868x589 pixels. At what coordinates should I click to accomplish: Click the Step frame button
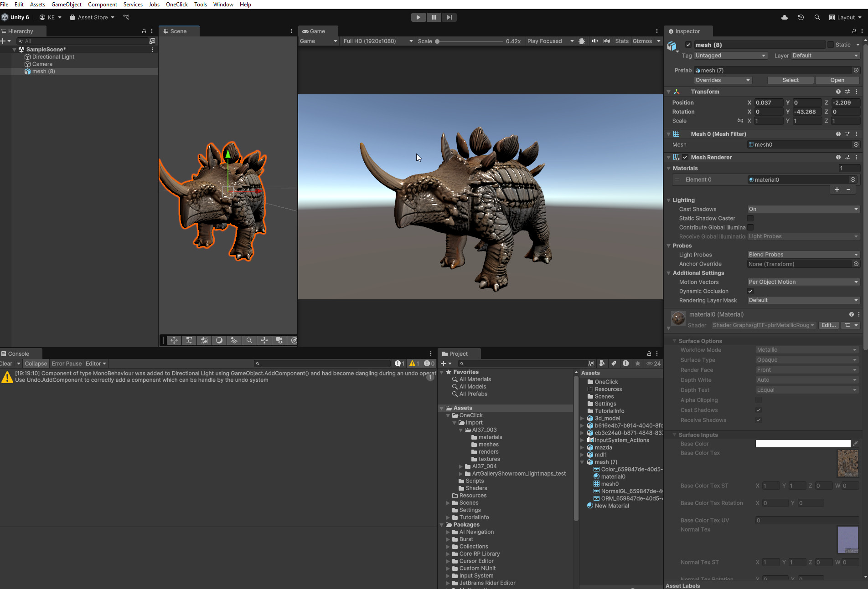point(449,17)
